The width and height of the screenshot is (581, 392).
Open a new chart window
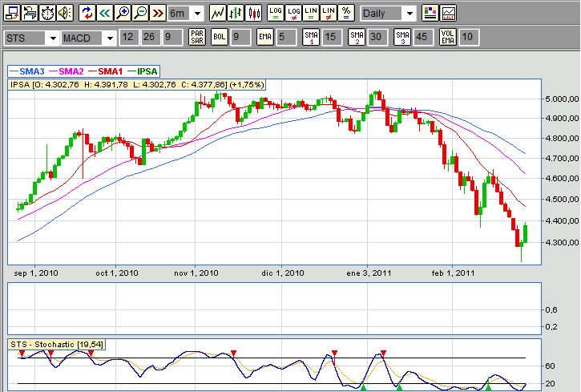12,14
